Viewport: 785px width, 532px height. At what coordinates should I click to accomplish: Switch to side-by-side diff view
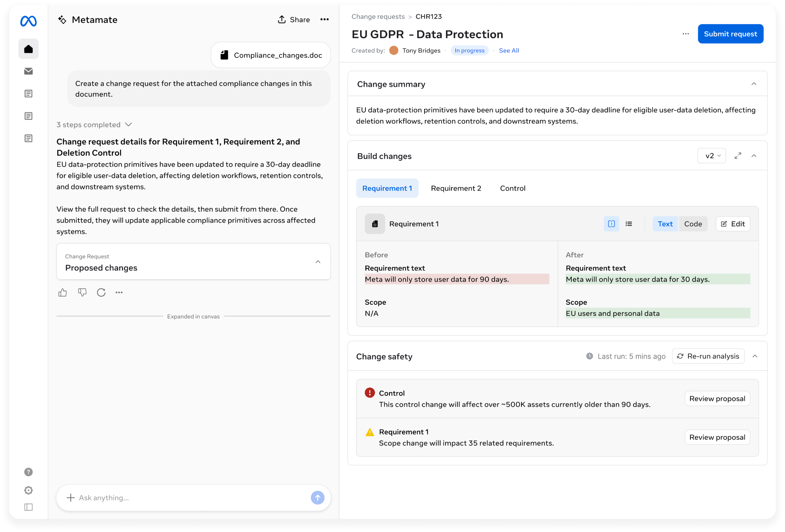pyautogui.click(x=611, y=224)
